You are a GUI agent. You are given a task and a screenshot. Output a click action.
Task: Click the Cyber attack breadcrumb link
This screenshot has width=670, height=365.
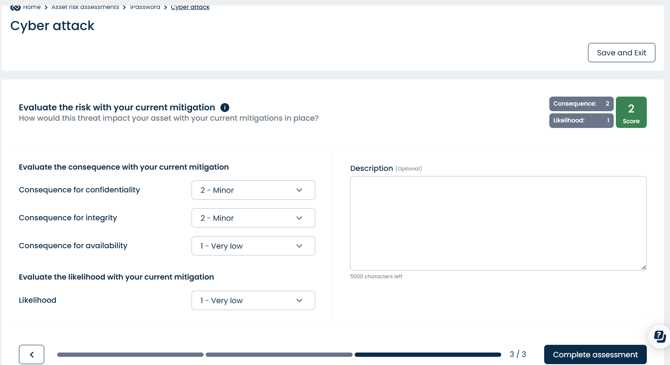[190, 7]
